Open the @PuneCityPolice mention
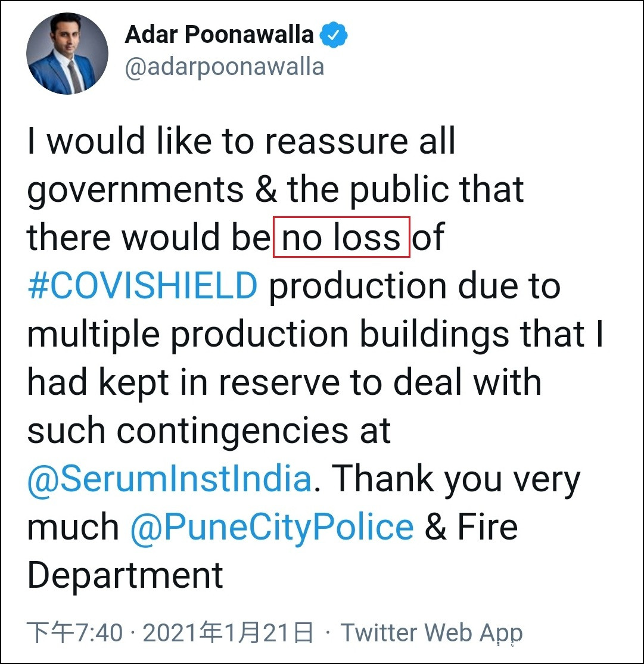 click(272, 528)
